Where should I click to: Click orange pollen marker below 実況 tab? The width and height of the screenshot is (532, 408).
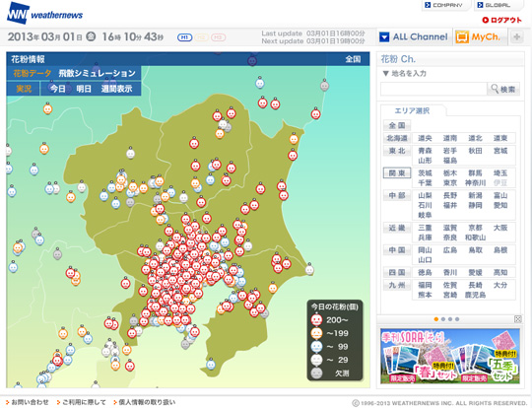[x=47, y=108]
